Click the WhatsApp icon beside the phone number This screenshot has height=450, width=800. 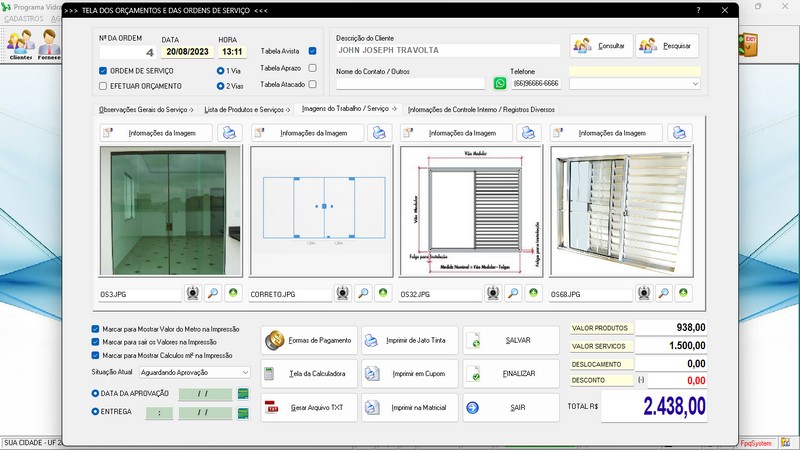pyautogui.click(x=500, y=84)
